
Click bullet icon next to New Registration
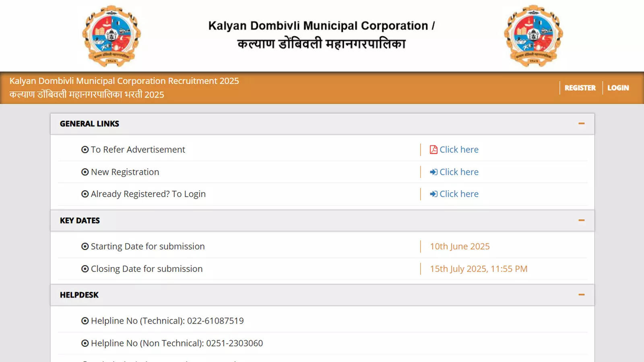click(85, 172)
